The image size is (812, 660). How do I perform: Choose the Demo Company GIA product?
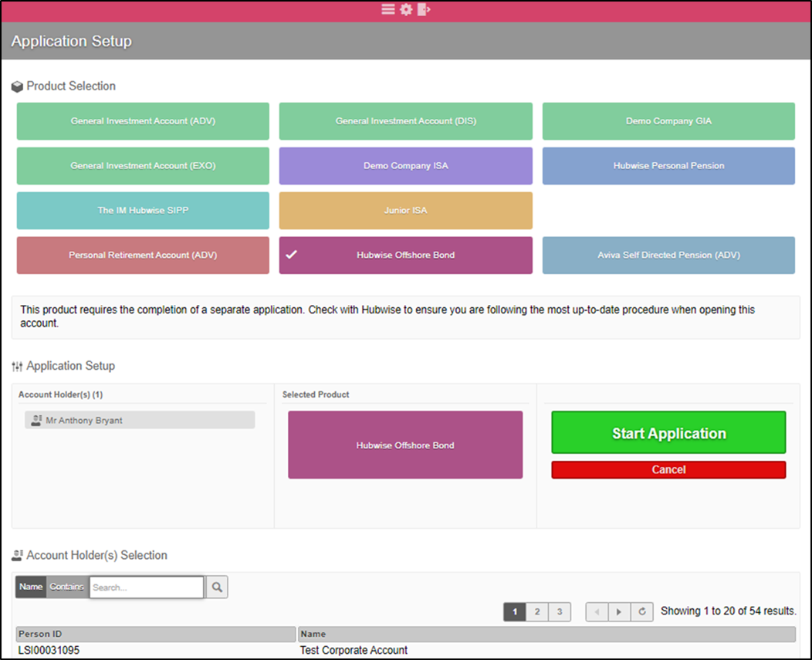pos(668,121)
